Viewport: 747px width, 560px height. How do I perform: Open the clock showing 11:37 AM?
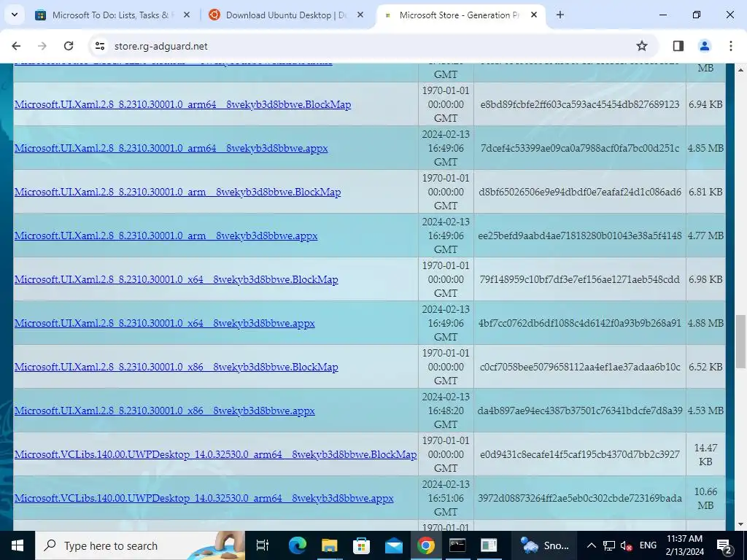pyautogui.click(x=684, y=545)
